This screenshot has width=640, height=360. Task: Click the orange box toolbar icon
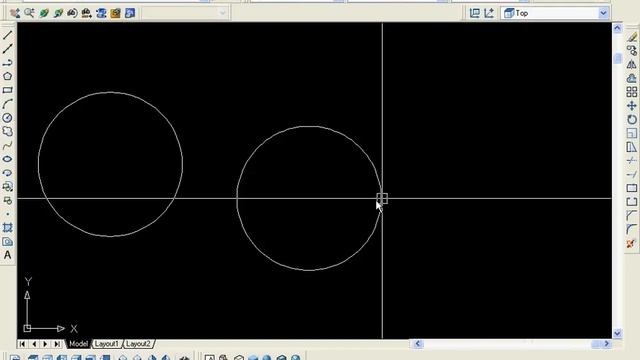coord(116,13)
